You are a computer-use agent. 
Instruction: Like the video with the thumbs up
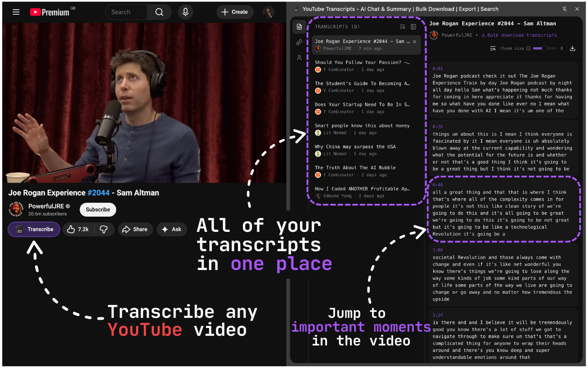pyautogui.click(x=71, y=229)
